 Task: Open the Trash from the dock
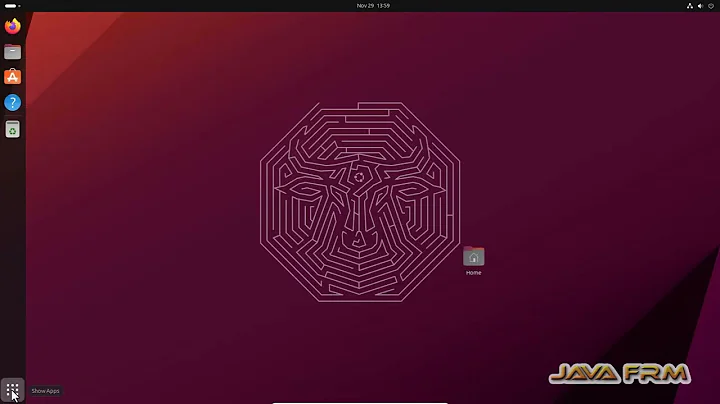pos(12,129)
